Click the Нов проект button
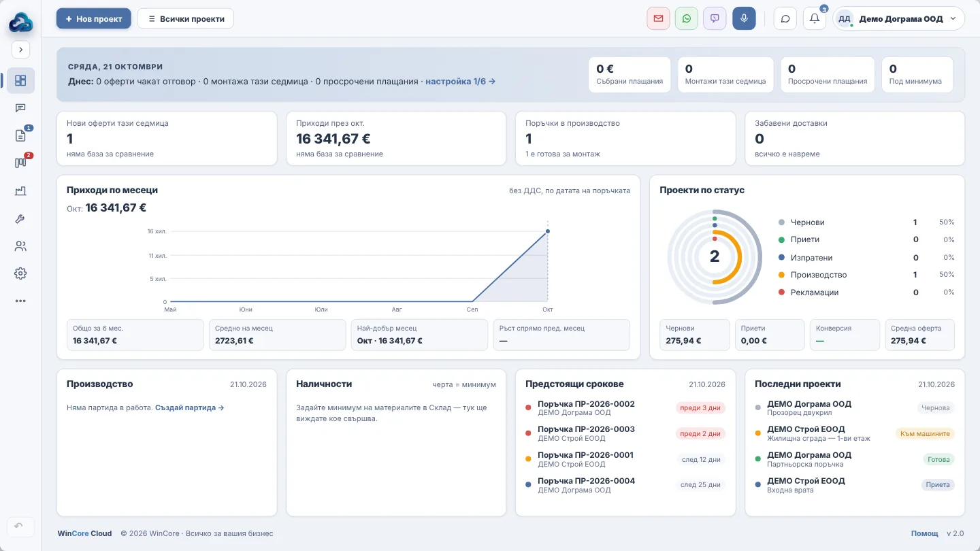980x551 pixels. coord(93,19)
